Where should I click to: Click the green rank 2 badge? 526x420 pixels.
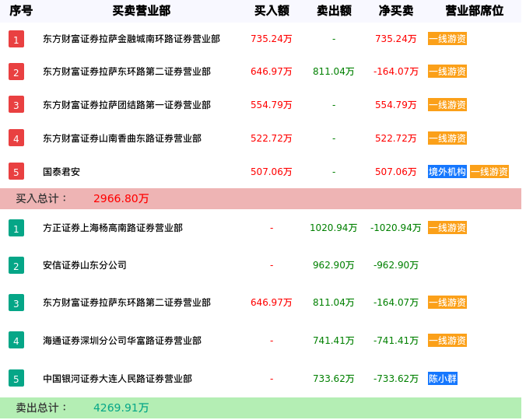[16, 265]
